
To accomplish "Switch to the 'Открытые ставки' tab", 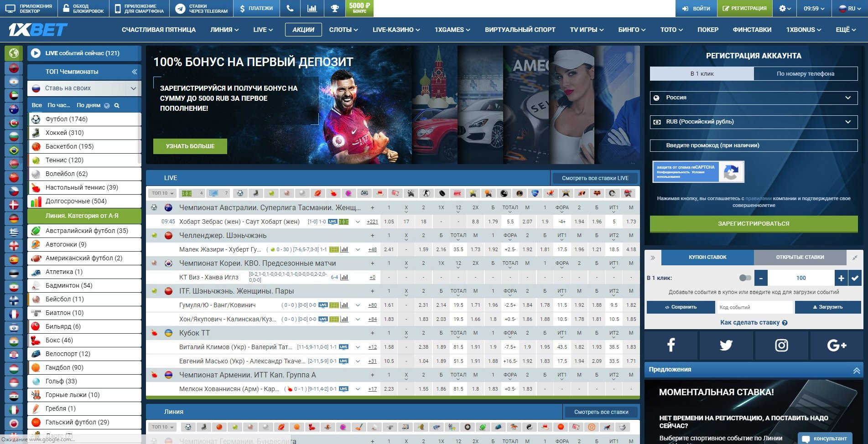I will pos(800,257).
